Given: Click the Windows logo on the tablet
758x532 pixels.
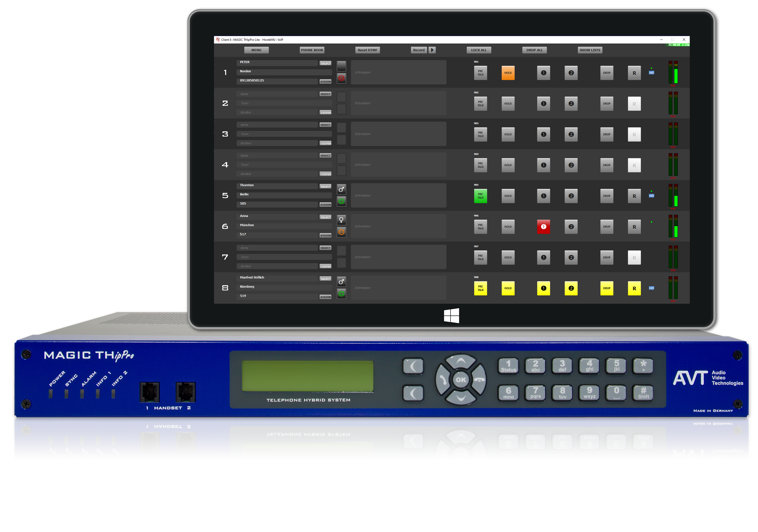Looking at the screenshot, I should 451,316.
